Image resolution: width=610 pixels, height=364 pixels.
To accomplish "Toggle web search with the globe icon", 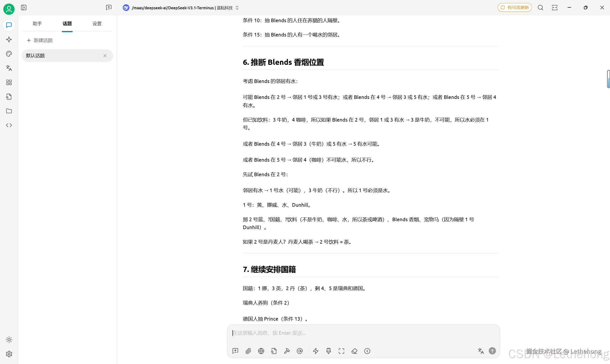I will (x=261, y=351).
